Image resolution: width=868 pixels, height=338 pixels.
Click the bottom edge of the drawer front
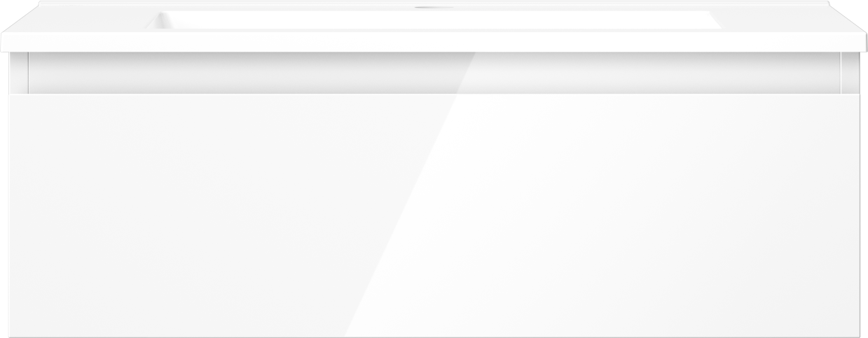pos(434,335)
